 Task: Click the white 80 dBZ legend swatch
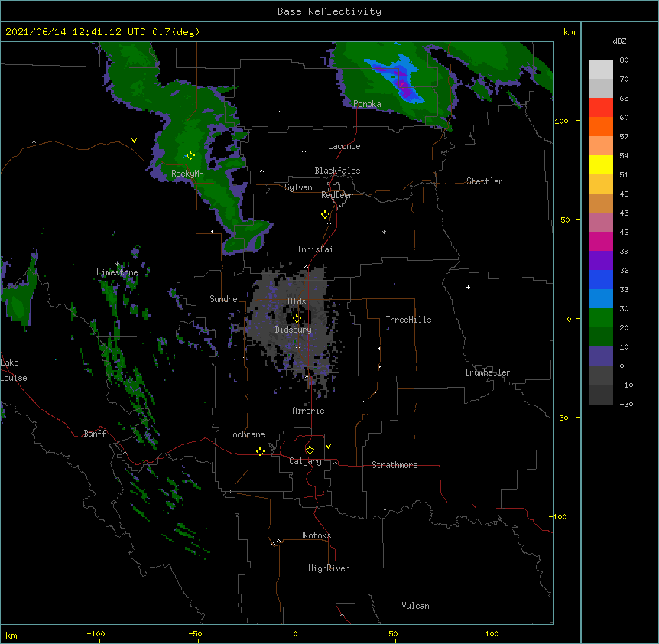601,70
